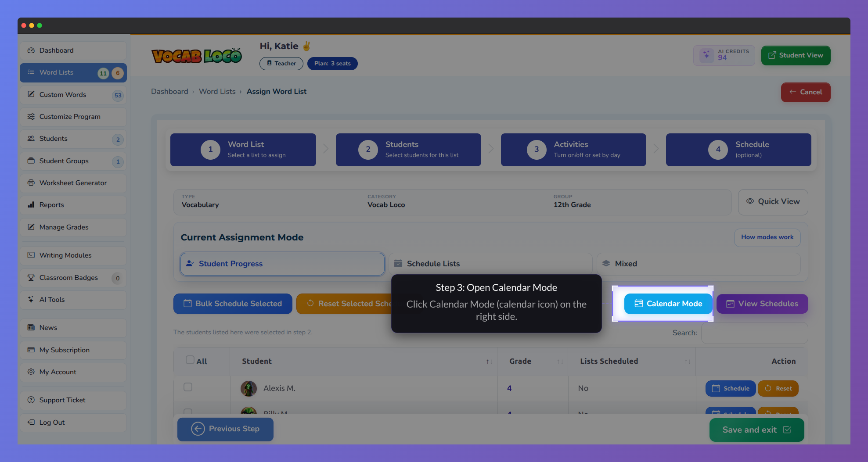Click the Classroom Badges trophy icon
868x462 pixels.
point(31,278)
